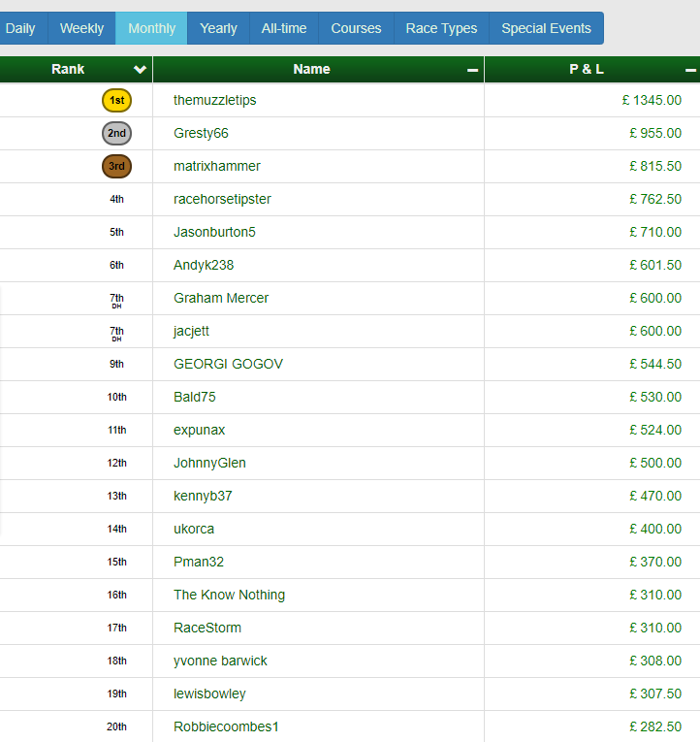Click the £ 308.00 profit value
Viewport: 700px width, 742px height.
tap(655, 661)
